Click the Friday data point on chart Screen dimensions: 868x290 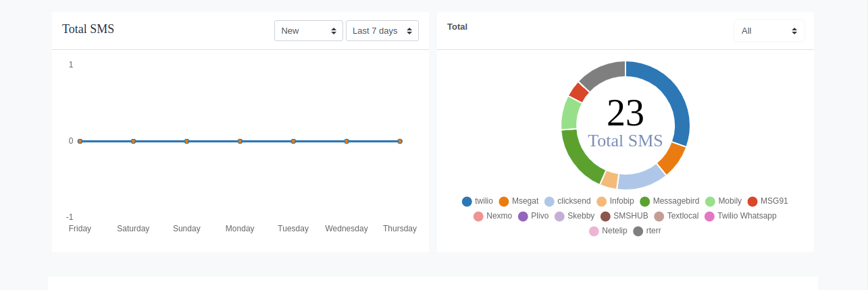(x=80, y=141)
